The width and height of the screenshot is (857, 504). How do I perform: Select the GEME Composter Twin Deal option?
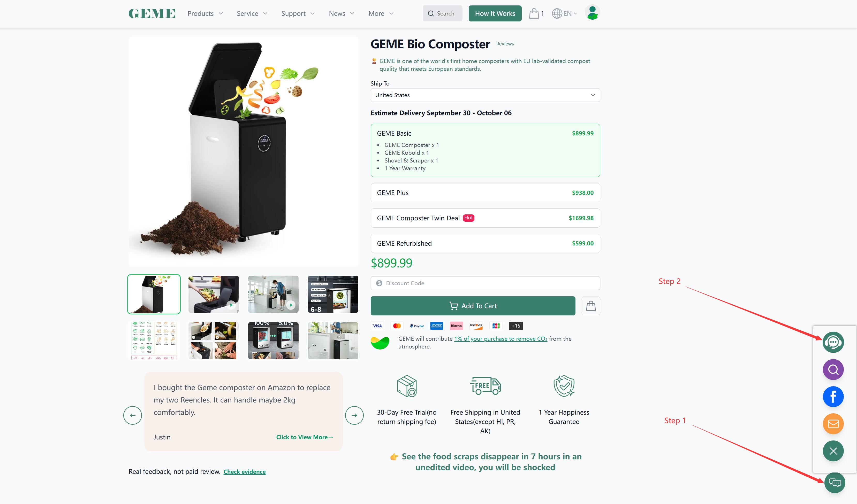coord(485,218)
